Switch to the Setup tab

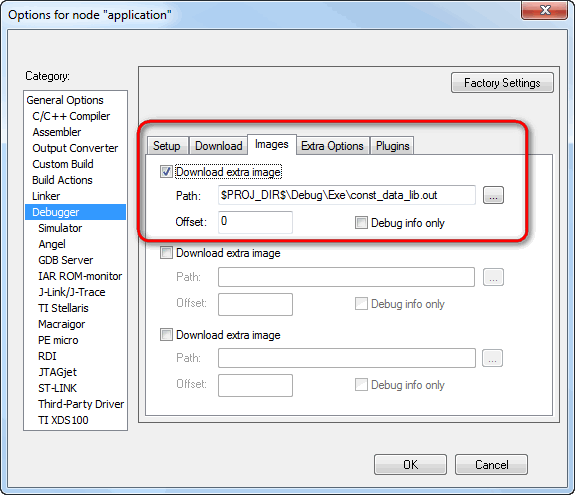point(167,146)
